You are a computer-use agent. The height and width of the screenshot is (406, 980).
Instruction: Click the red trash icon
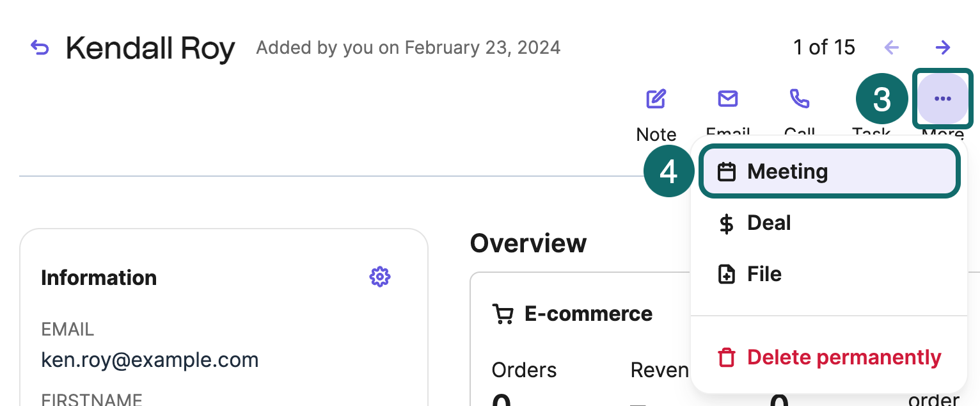[x=726, y=357]
